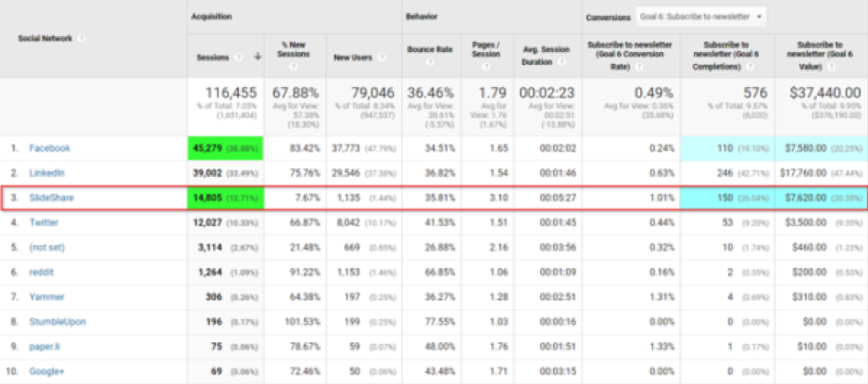Select the Behavior group heading

[421, 17]
